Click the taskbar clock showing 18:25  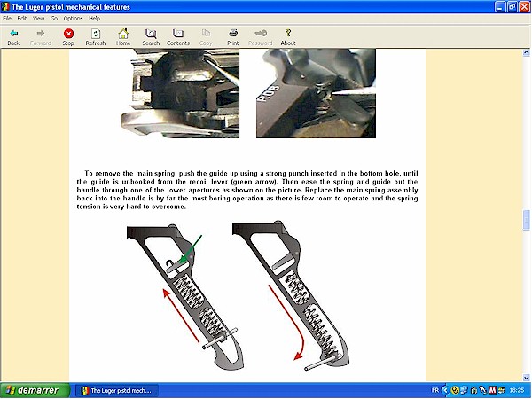point(517,391)
